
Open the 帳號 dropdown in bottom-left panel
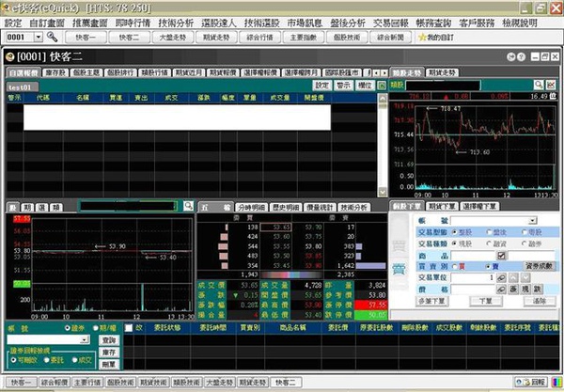[85, 339]
